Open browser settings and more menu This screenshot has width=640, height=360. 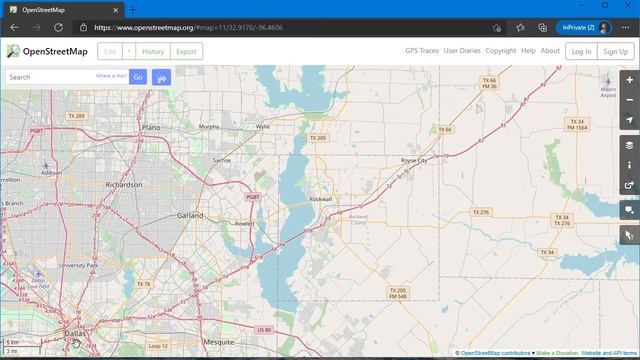click(x=625, y=28)
